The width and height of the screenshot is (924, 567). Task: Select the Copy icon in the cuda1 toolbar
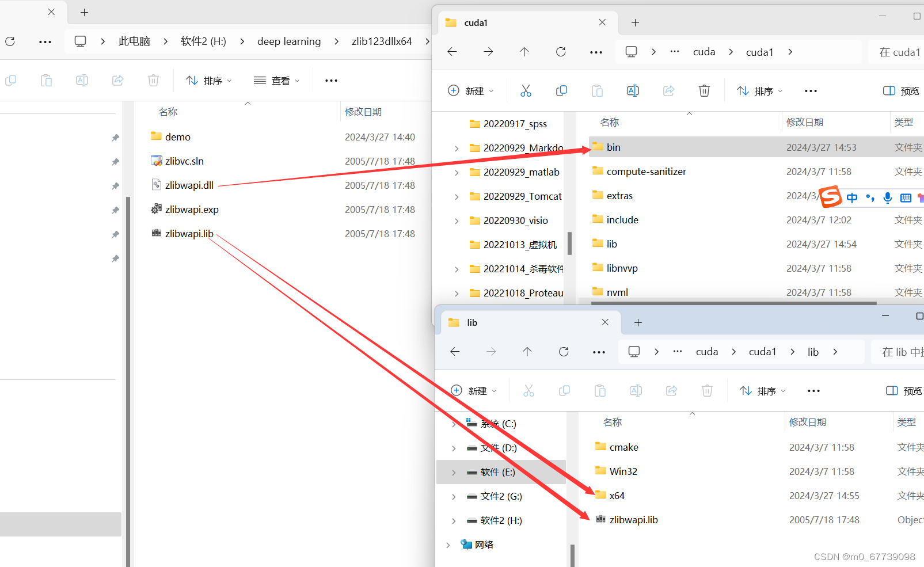pos(561,90)
